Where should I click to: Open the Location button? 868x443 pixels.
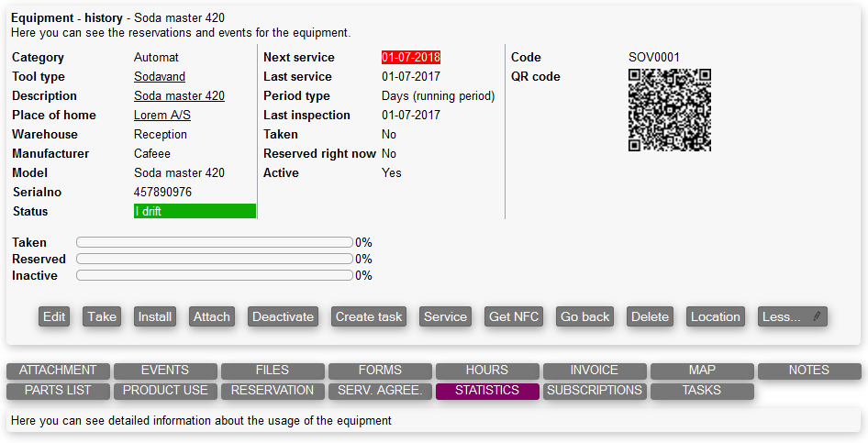(715, 316)
